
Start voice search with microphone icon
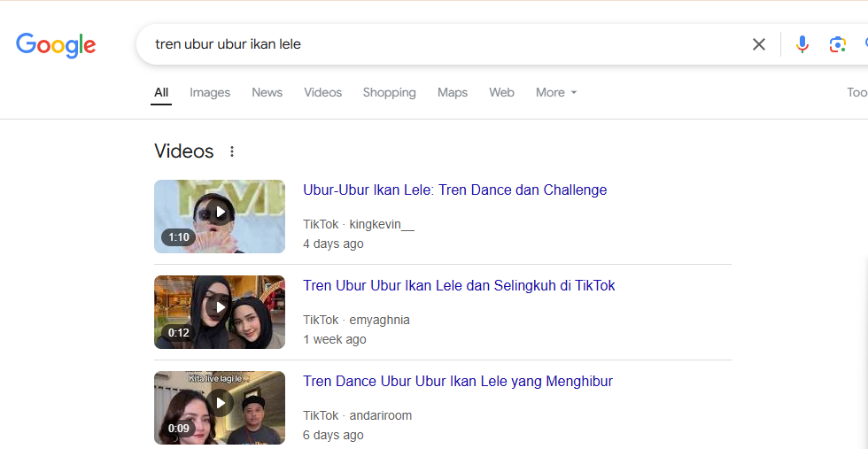[802, 44]
